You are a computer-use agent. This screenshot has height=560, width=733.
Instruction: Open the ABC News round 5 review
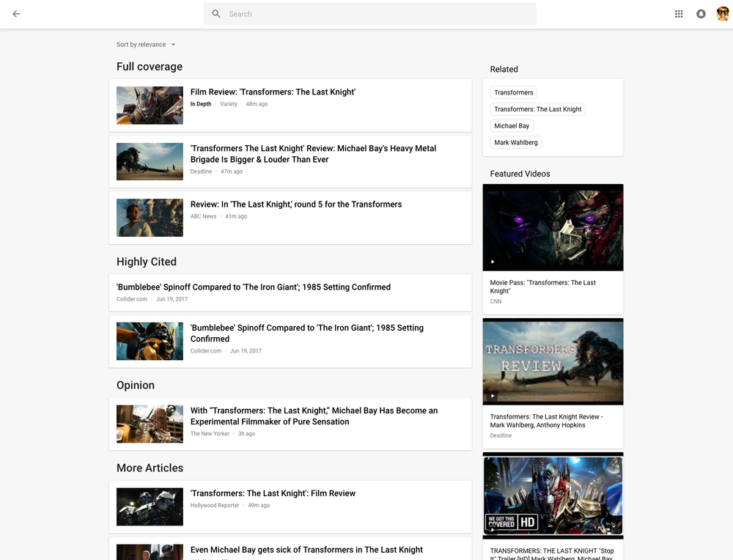click(295, 204)
